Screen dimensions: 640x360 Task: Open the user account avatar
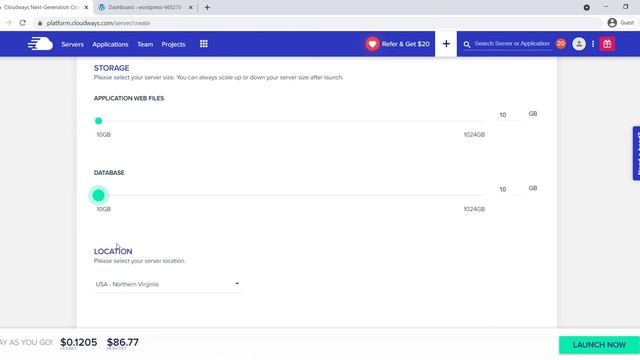[x=579, y=44]
